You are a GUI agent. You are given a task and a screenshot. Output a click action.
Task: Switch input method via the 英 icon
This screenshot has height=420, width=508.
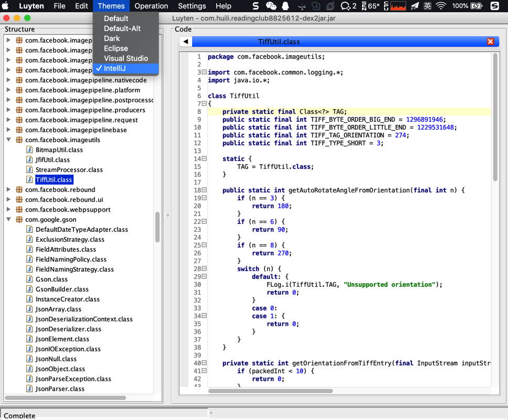(428, 6)
